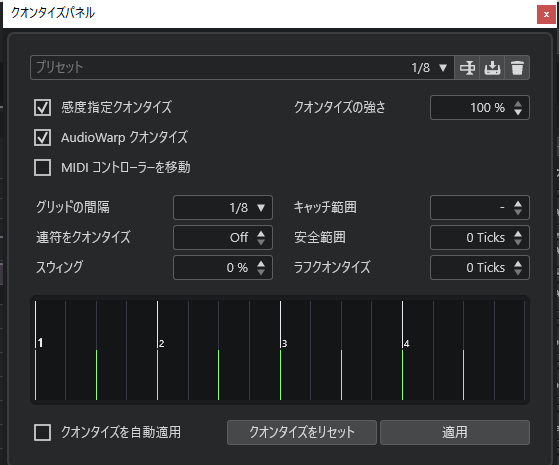Disable the AudioWarp クオンタイズ checkbox
The image size is (559, 465).
(42, 137)
